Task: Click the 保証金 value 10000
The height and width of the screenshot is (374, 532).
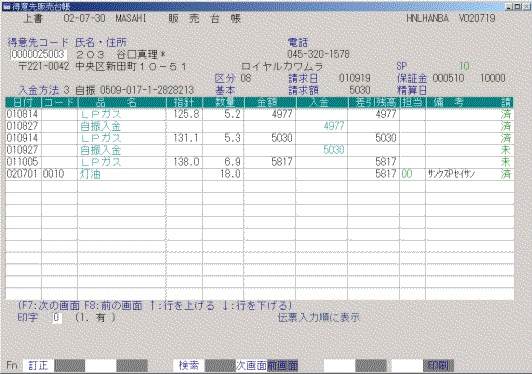Action: (x=493, y=78)
